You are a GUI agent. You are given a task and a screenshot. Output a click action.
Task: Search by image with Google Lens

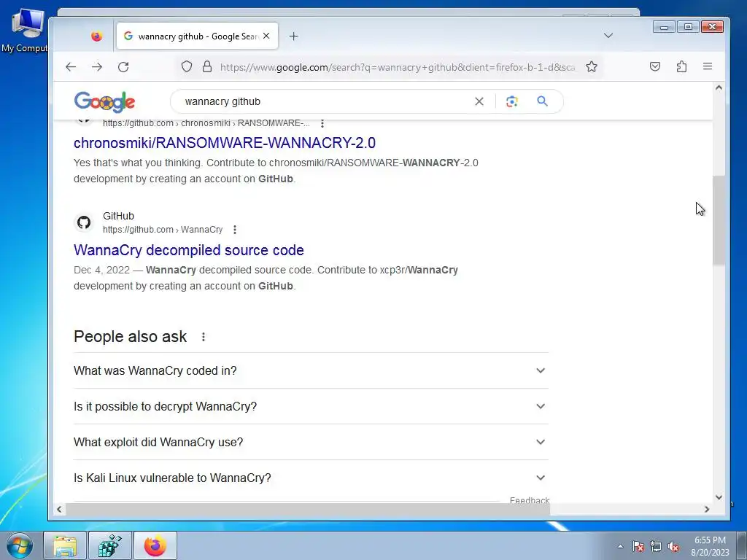[x=511, y=101]
